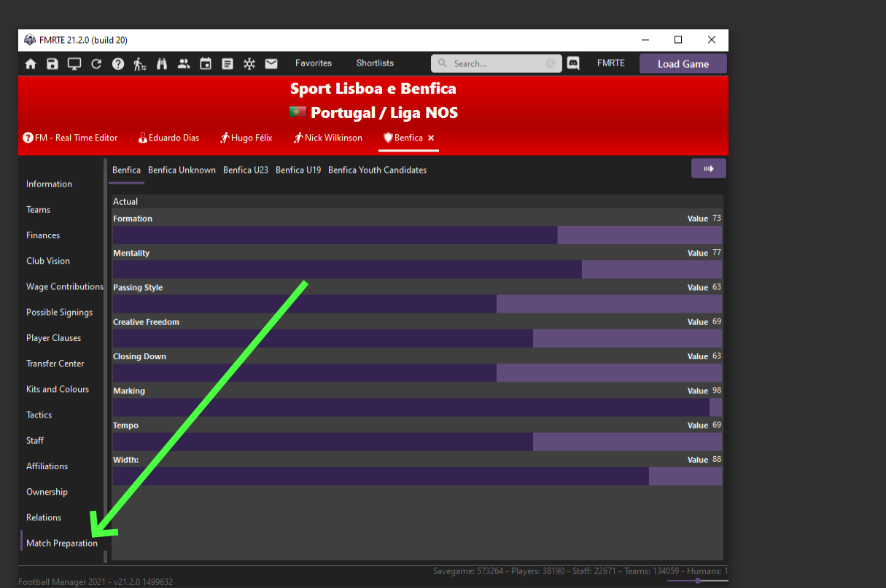Viewport: 886px width, 588px height.
Task: Click the Refresh circular arrow icon
Action: point(96,64)
